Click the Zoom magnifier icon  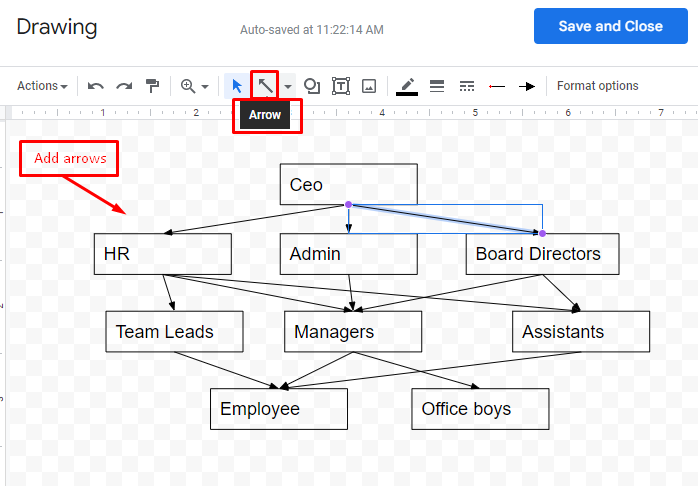(188, 86)
